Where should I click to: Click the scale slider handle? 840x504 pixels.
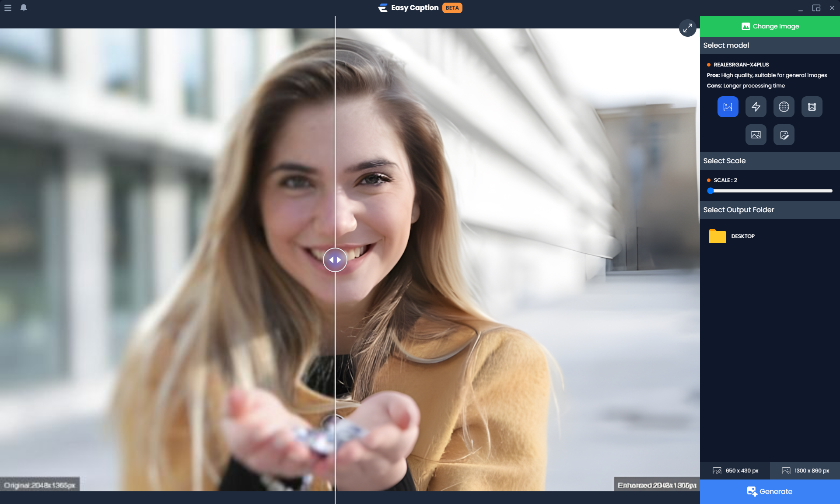tap(710, 191)
